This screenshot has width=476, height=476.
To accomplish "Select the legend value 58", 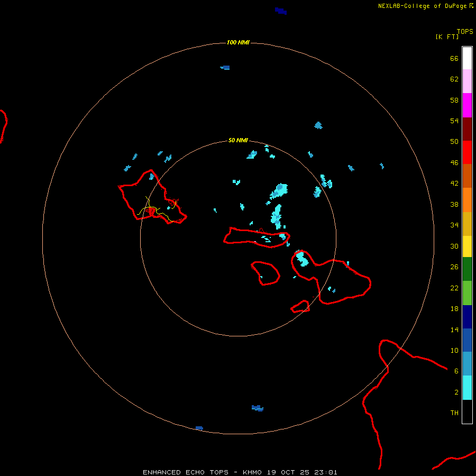I will (454, 100).
